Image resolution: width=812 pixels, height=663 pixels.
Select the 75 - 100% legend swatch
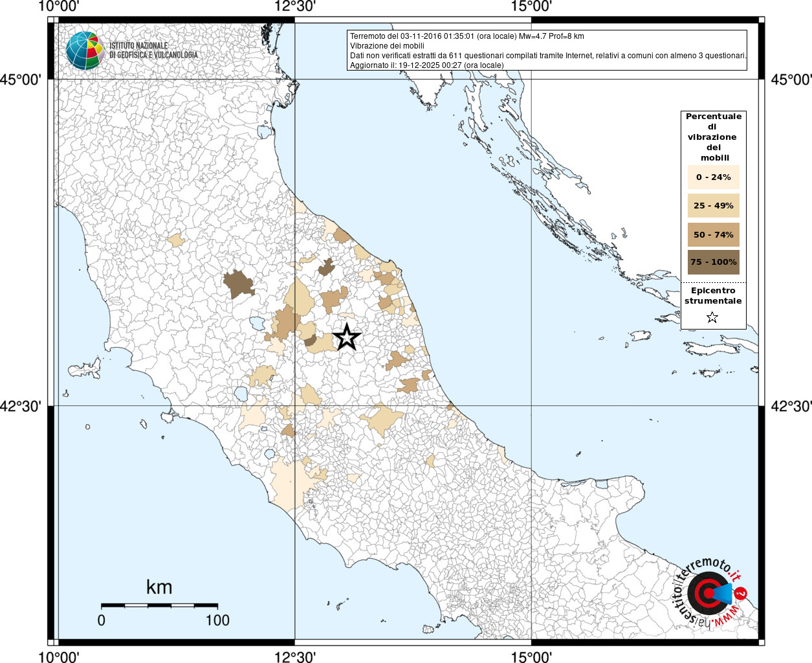tap(713, 262)
